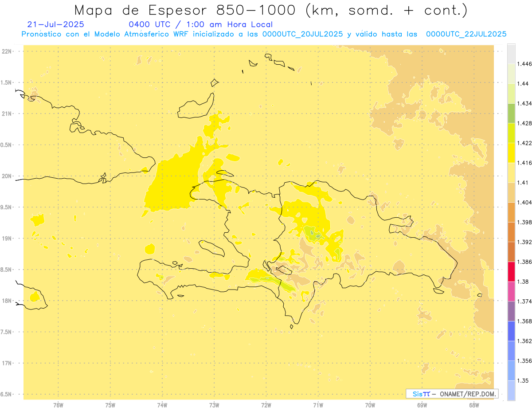532x411 pixels.
Task: Click the '1.428' colorbar value
Action: coord(524,123)
